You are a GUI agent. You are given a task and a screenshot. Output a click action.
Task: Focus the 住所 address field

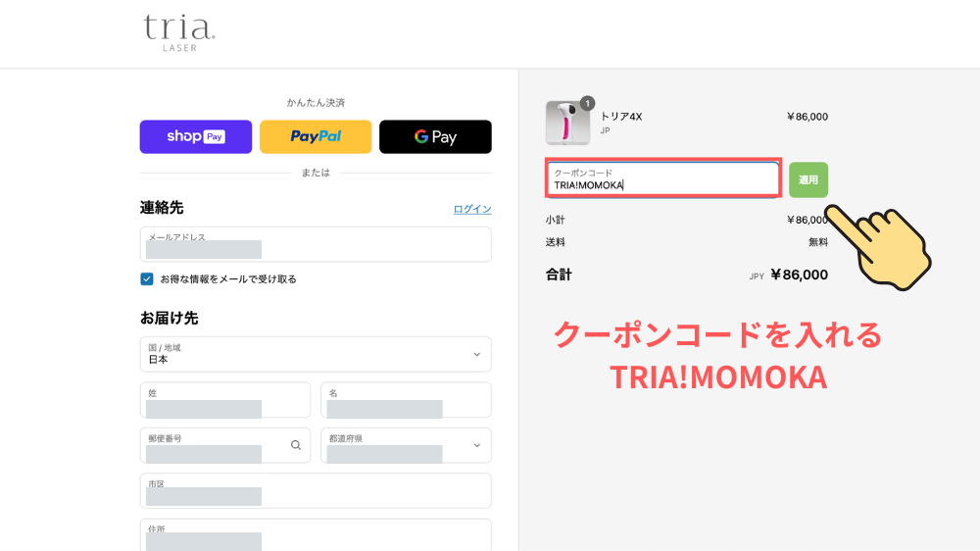point(316,535)
